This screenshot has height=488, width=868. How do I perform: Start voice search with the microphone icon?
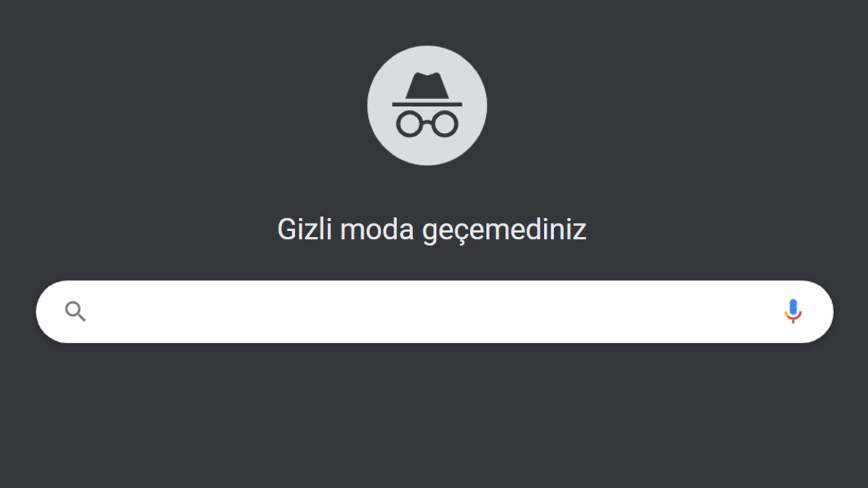(x=793, y=312)
